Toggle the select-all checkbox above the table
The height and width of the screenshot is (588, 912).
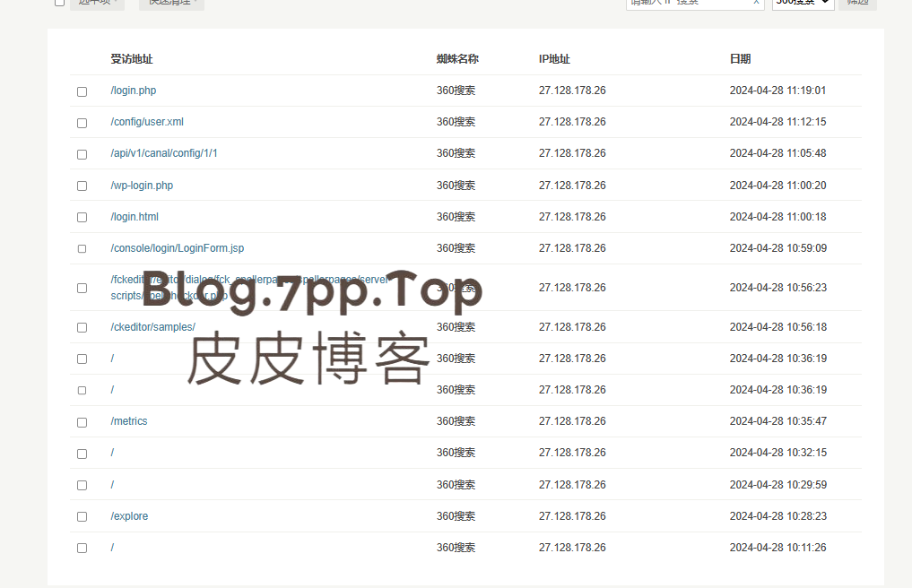click(59, 3)
